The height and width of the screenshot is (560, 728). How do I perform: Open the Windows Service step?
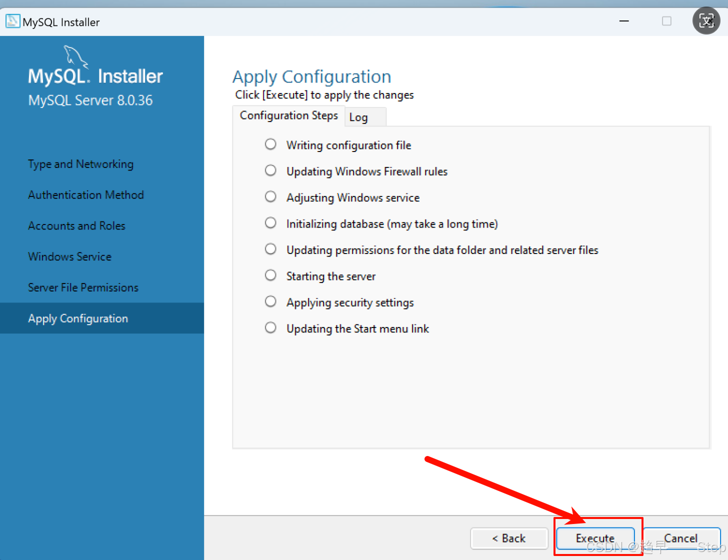click(70, 256)
